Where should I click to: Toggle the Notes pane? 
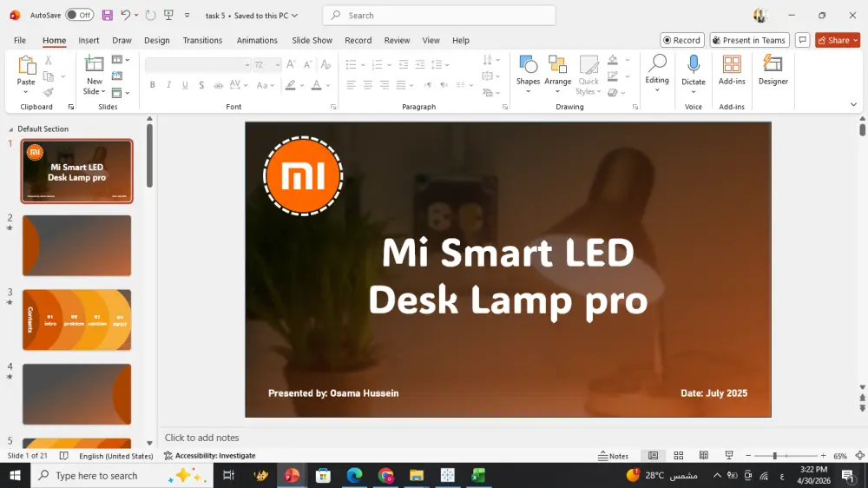click(x=614, y=456)
